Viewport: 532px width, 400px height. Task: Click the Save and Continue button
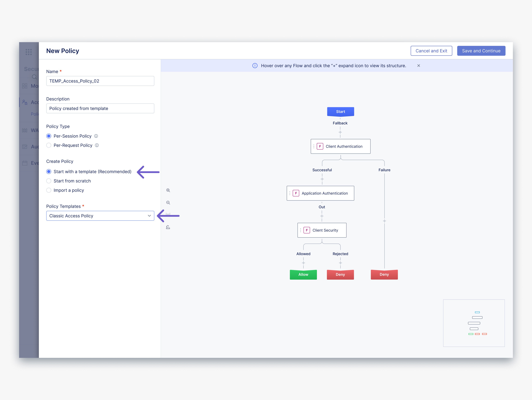pos(481,51)
